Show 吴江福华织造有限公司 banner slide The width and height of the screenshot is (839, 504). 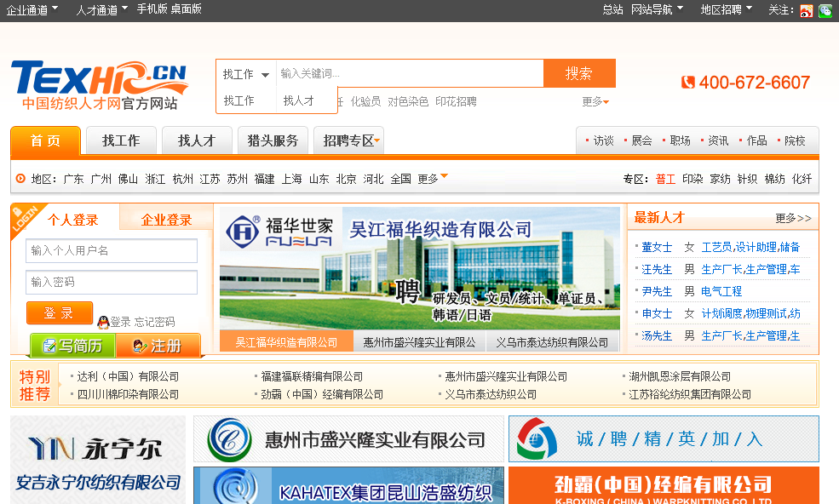click(286, 342)
